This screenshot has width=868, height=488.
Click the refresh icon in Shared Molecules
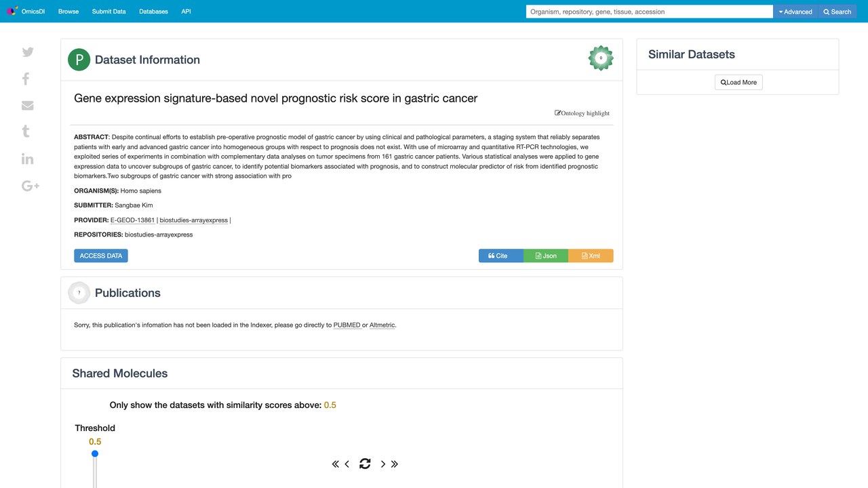[x=365, y=464]
